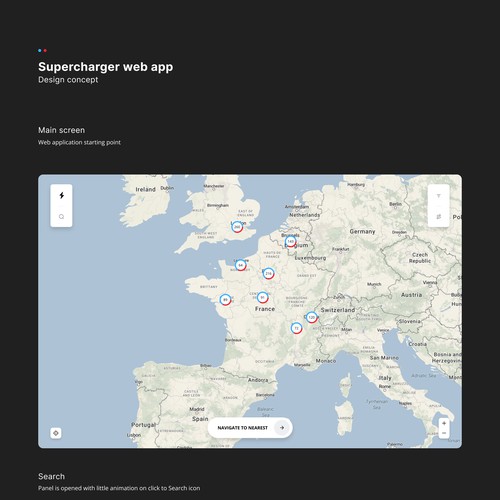Select the 260 charger cluster over London
This screenshot has width=500, height=500.
(x=237, y=227)
